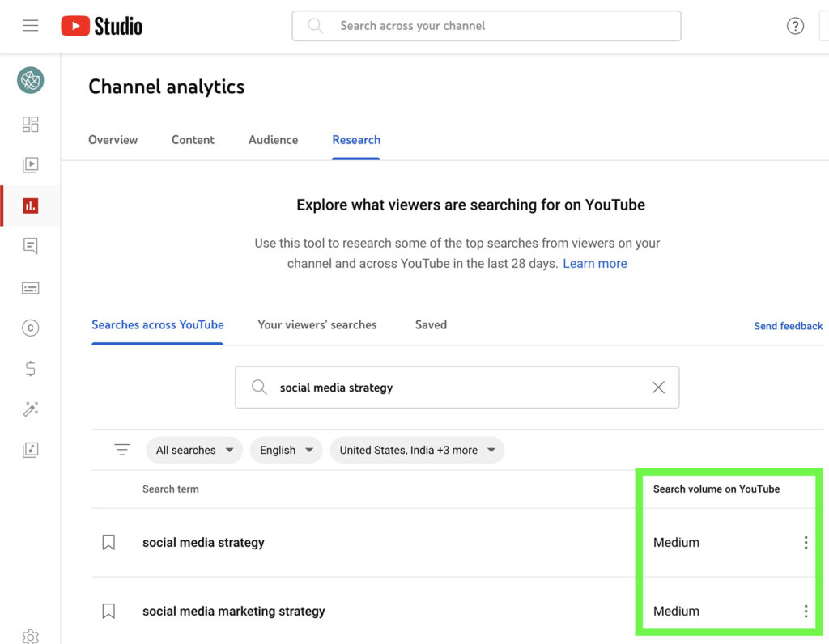
Task: Open the Subtitles section
Action: (x=30, y=287)
